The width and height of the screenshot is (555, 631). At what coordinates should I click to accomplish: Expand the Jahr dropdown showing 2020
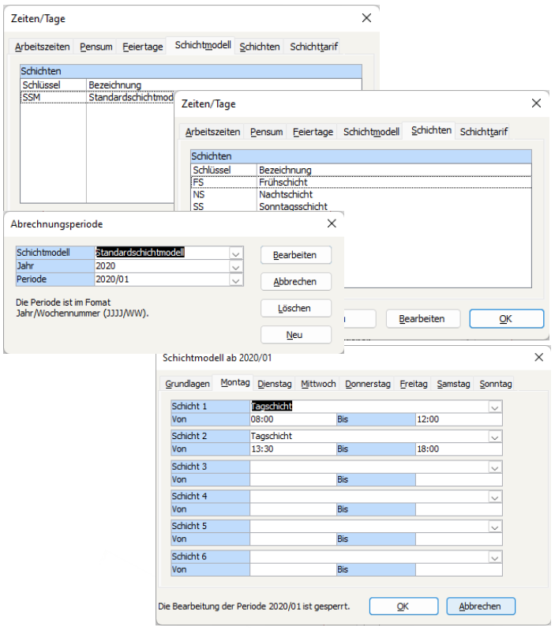[x=236, y=266]
